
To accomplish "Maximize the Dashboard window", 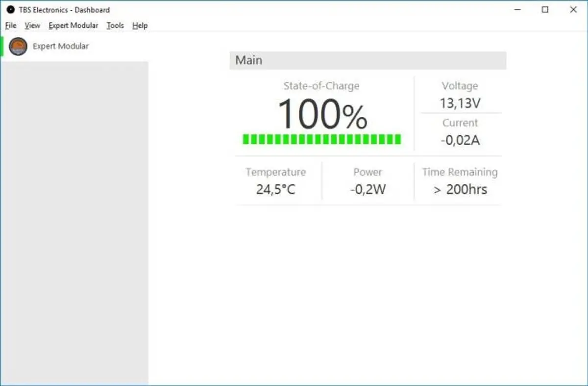I will [545, 9].
